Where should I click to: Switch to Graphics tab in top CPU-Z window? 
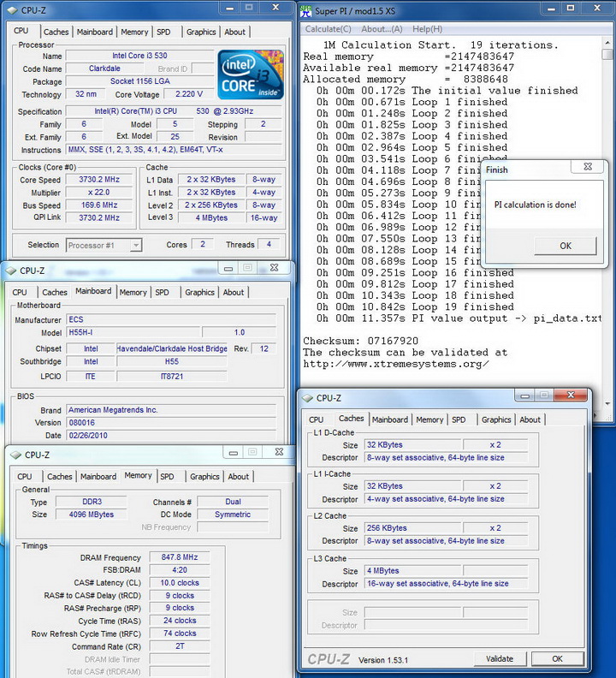point(201,32)
